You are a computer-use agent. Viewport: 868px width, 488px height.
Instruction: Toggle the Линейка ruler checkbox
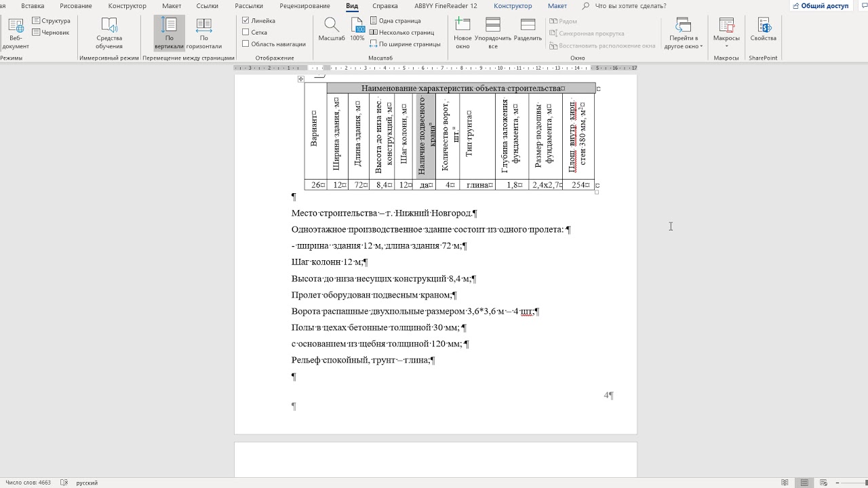[245, 21]
